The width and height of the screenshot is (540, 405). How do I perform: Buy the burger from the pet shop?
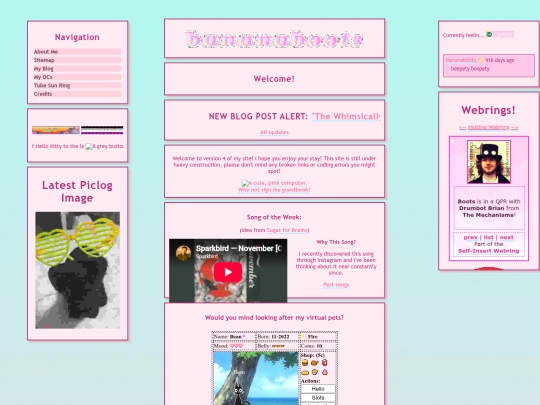coord(305,363)
